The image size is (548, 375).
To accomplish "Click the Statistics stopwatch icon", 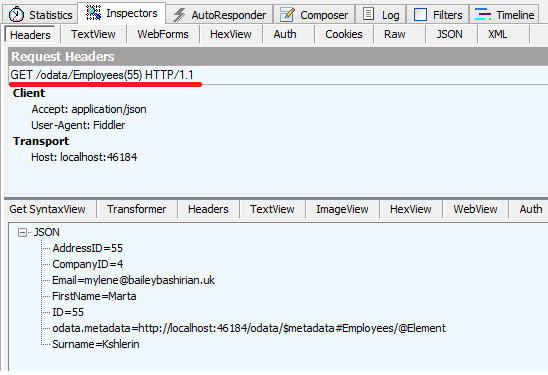I will coord(16,15).
